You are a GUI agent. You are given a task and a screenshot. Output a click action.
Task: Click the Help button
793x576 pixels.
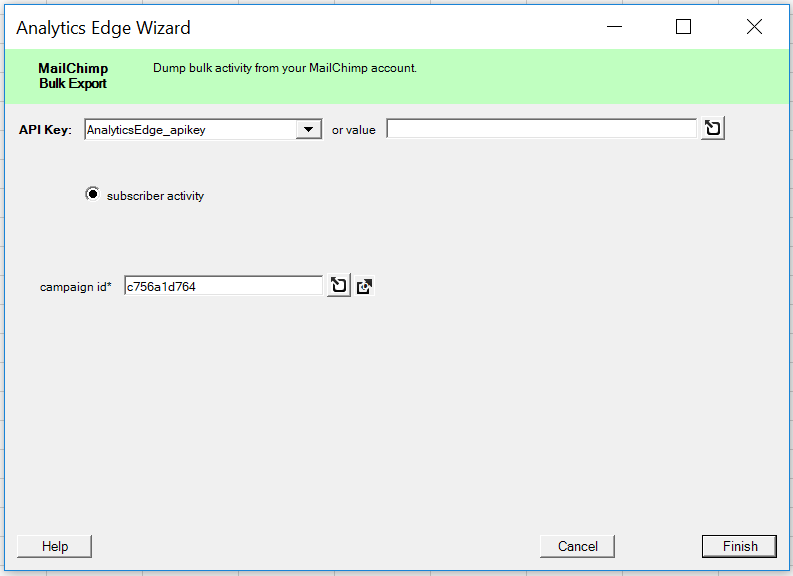pyautogui.click(x=55, y=547)
